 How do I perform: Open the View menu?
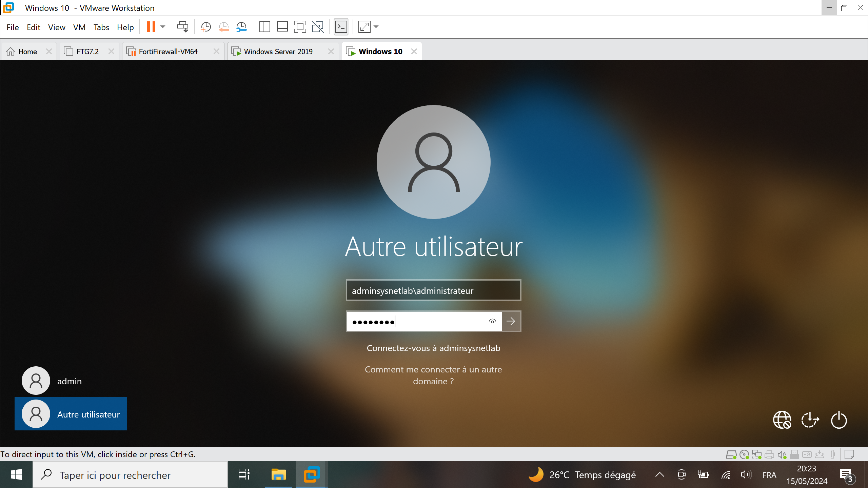(57, 27)
